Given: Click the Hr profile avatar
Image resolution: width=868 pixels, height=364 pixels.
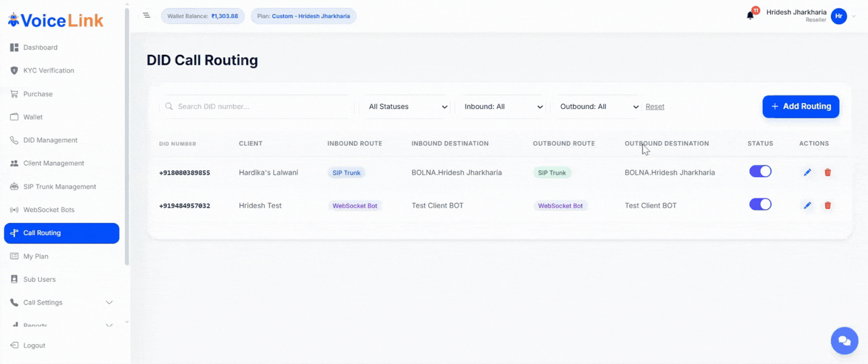Looking at the screenshot, I should point(838,16).
